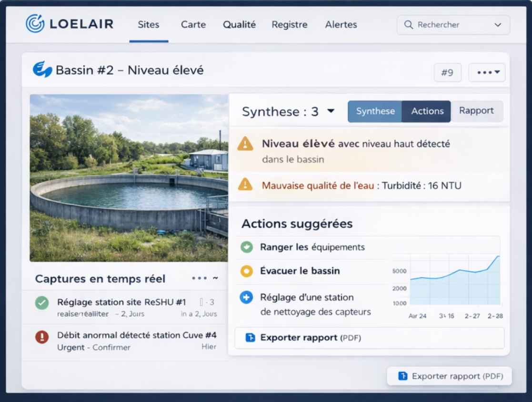Select Alertes in the navigation bar
This screenshot has width=532, height=402.
(341, 25)
